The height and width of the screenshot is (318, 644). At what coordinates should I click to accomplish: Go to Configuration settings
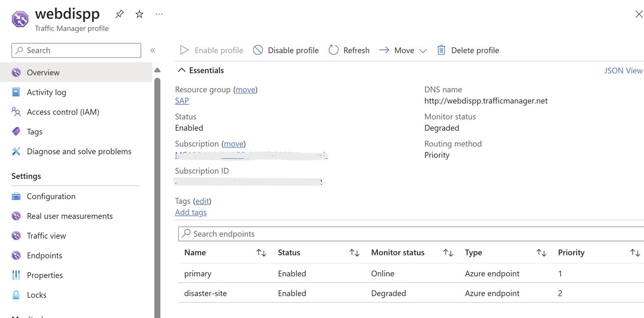pyautogui.click(x=51, y=196)
